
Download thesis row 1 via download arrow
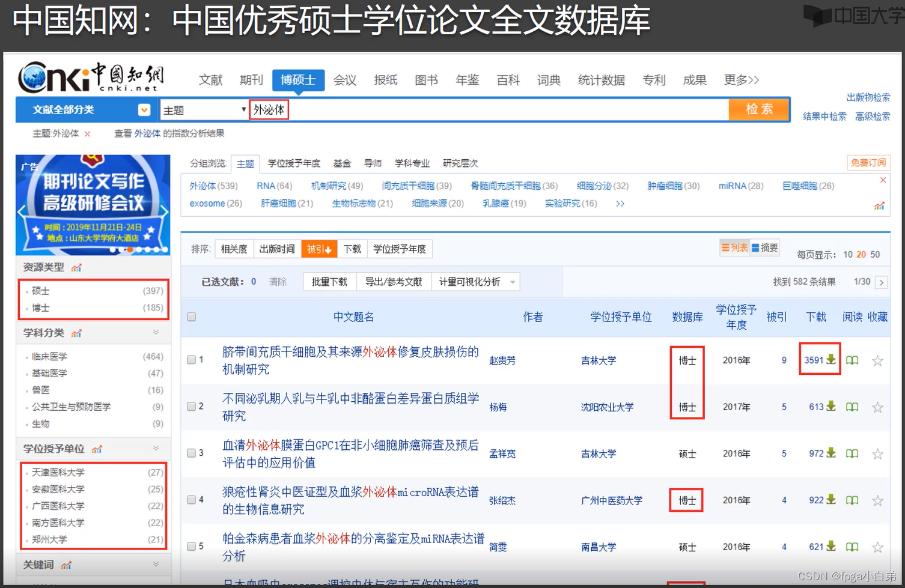click(x=831, y=359)
